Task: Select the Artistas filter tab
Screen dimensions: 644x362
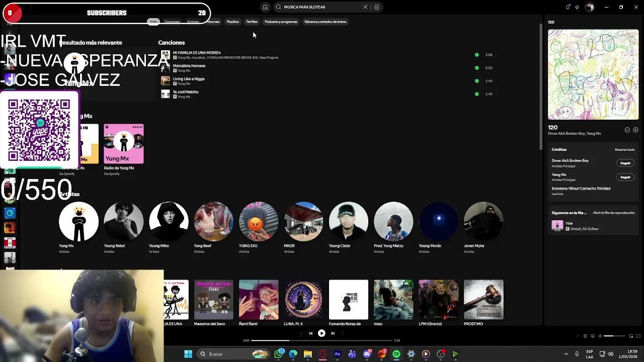Action: pyautogui.click(x=193, y=22)
